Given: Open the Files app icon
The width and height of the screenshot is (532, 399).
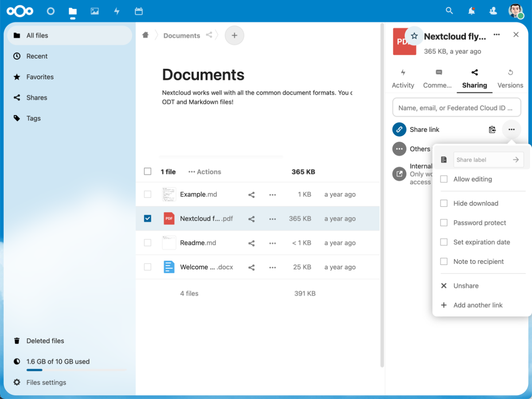Looking at the screenshot, I should (73, 11).
